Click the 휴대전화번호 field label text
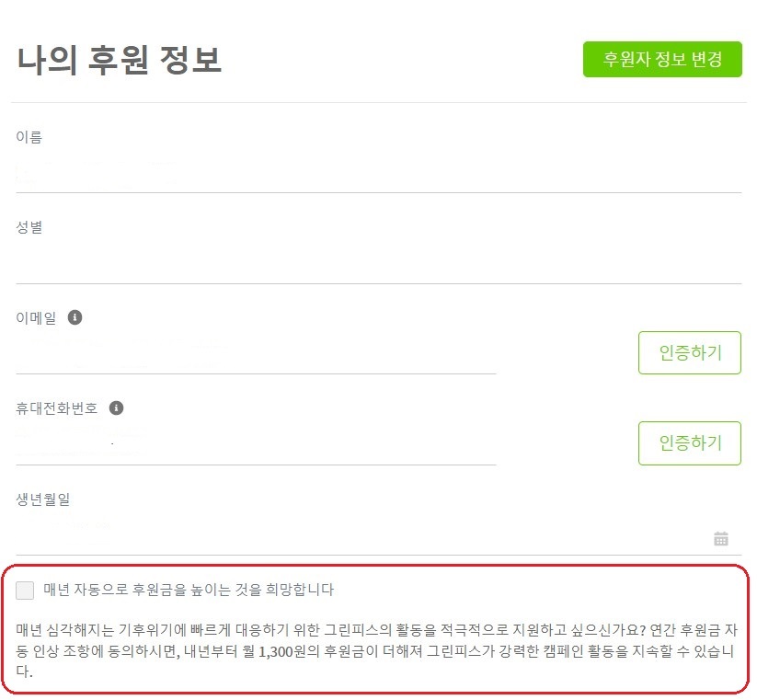Viewport: 757px width, 700px height. click(57, 408)
